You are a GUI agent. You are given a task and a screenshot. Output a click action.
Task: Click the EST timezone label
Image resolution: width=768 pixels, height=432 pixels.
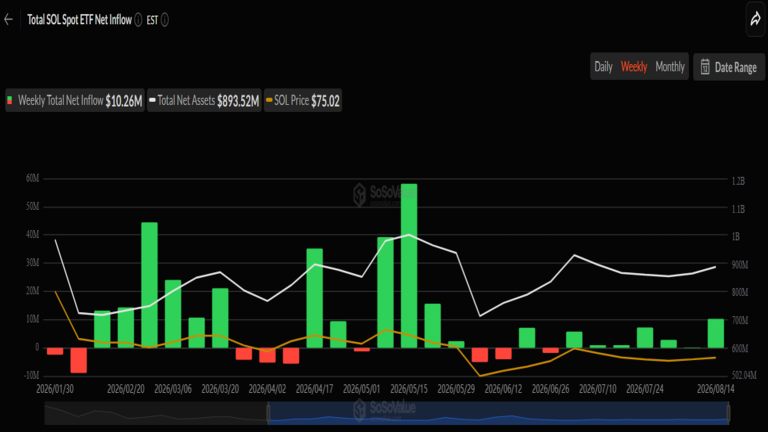(x=152, y=20)
